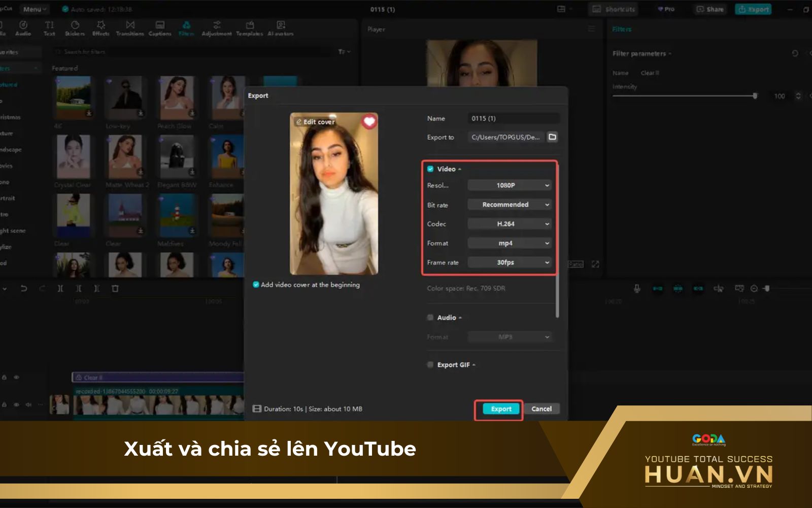
Task: Open the Export to folder browser
Action: 553,137
